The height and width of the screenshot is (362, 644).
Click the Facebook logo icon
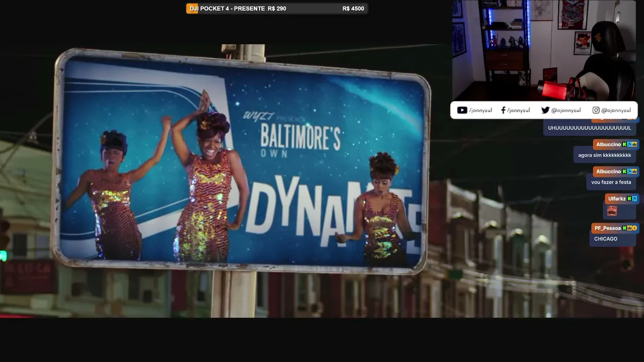[x=503, y=110]
